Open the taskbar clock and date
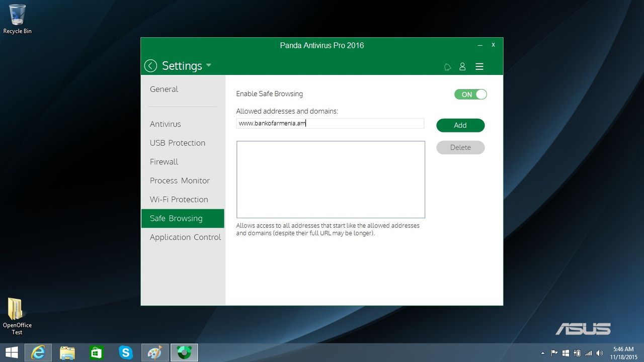 click(x=623, y=353)
